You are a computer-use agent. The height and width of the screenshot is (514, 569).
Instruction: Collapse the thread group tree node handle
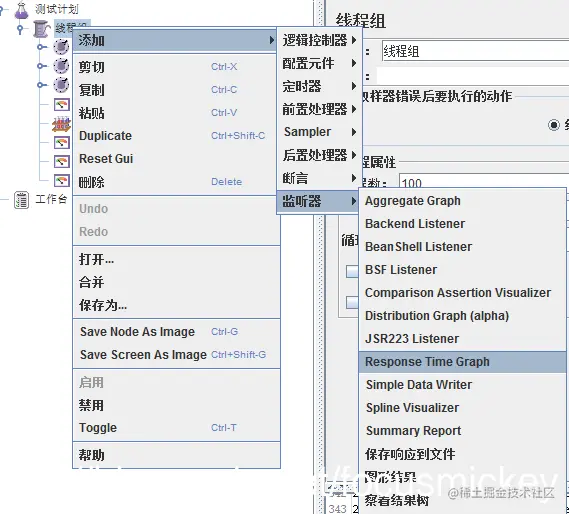tap(20, 29)
